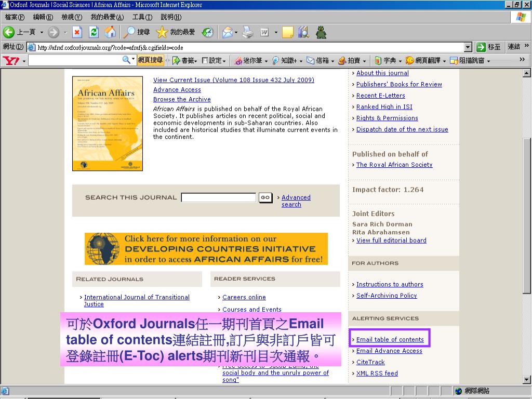This screenshot has height=399, width=532.
Task: Open The Royal African Society link
Action: 394,165
